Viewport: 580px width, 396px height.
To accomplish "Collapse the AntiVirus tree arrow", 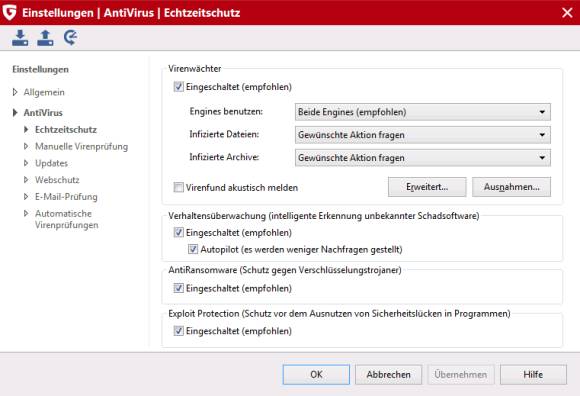I will coord(15,112).
